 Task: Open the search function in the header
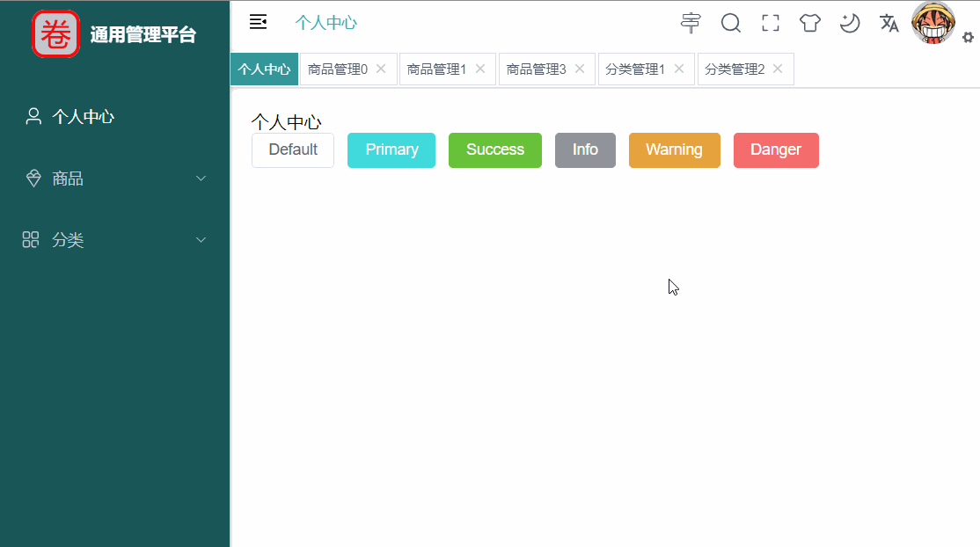[730, 23]
